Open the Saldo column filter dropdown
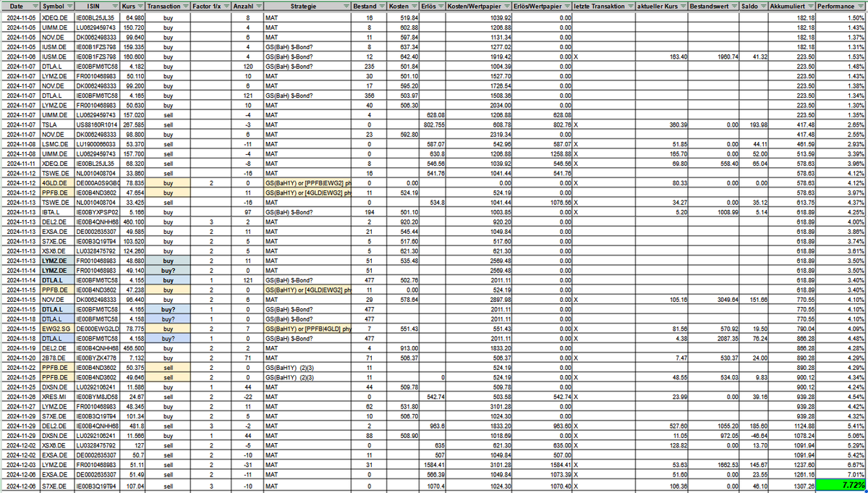The image size is (868, 493). tap(764, 5)
